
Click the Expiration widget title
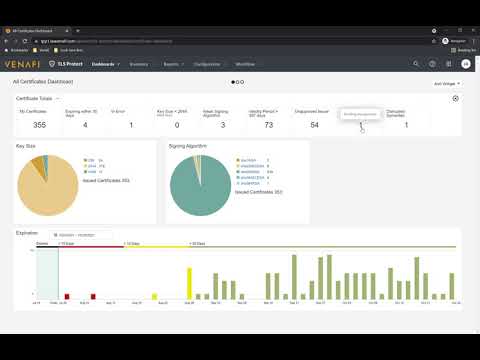pos(27,233)
